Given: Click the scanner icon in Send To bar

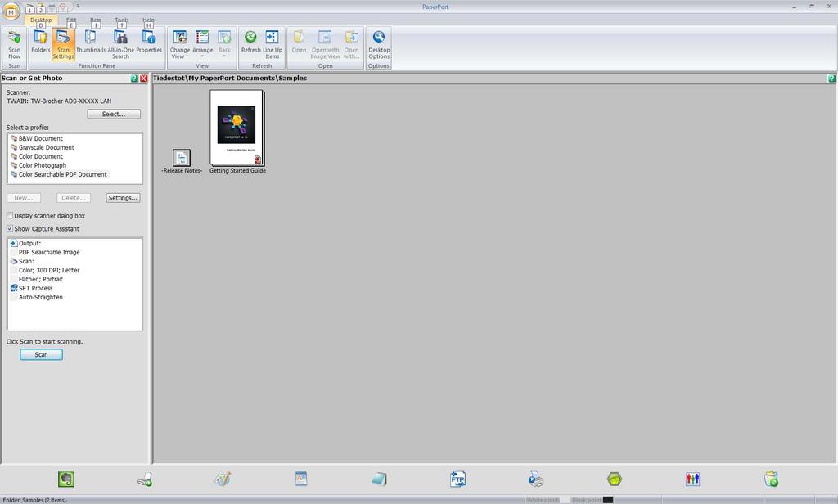Looking at the screenshot, I should (145, 479).
